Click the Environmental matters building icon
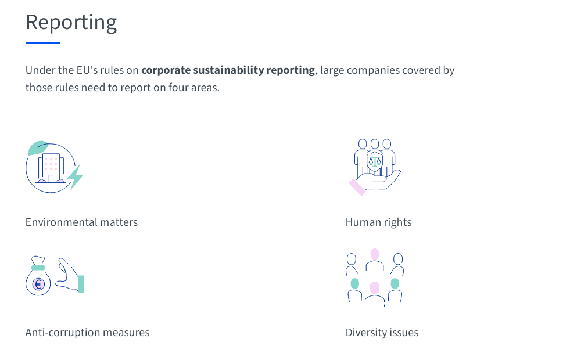588x364 pixels. (x=54, y=167)
